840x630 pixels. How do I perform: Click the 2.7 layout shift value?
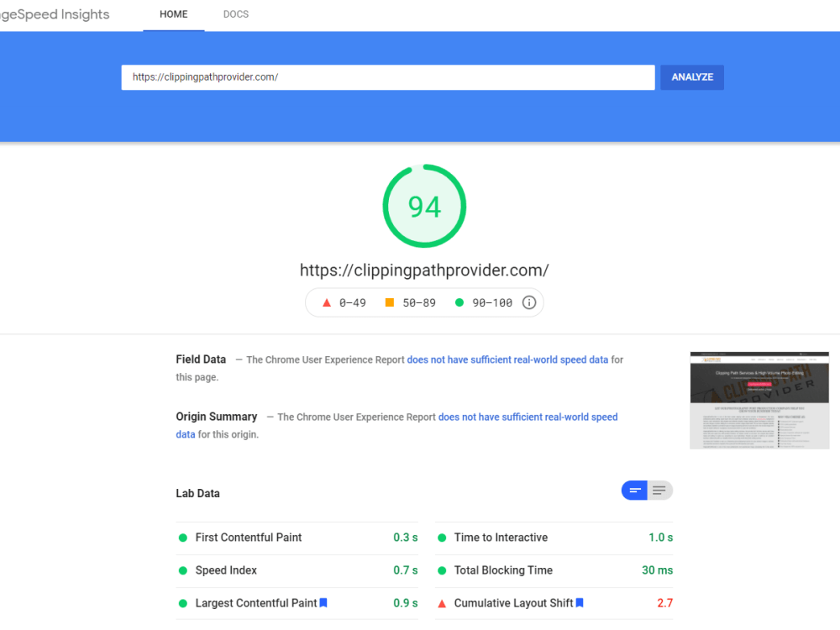(x=664, y=602)
